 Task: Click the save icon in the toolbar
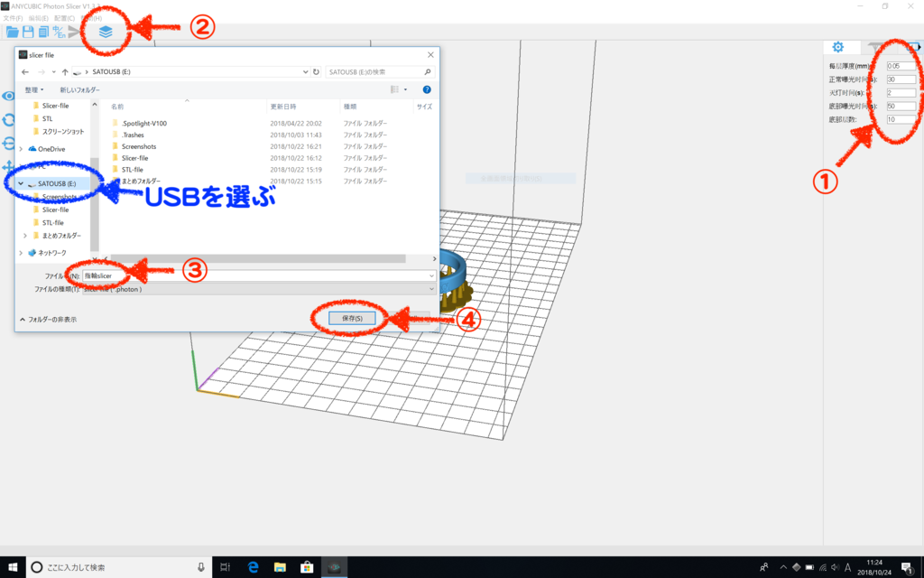[x=28, y=31]
